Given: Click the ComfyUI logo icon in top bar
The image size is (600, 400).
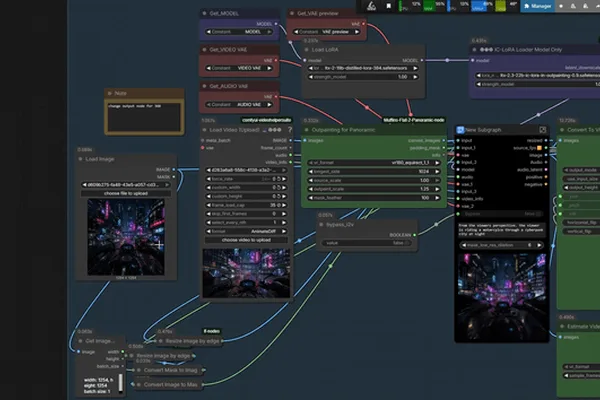Looking at the screenshot, I should [x=371, y=5].
